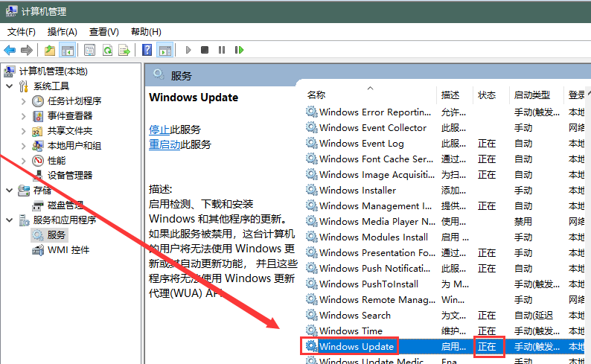Click the restart service green icon
The height and width of the screenshot is (364, 591).
tap(239, 50)
